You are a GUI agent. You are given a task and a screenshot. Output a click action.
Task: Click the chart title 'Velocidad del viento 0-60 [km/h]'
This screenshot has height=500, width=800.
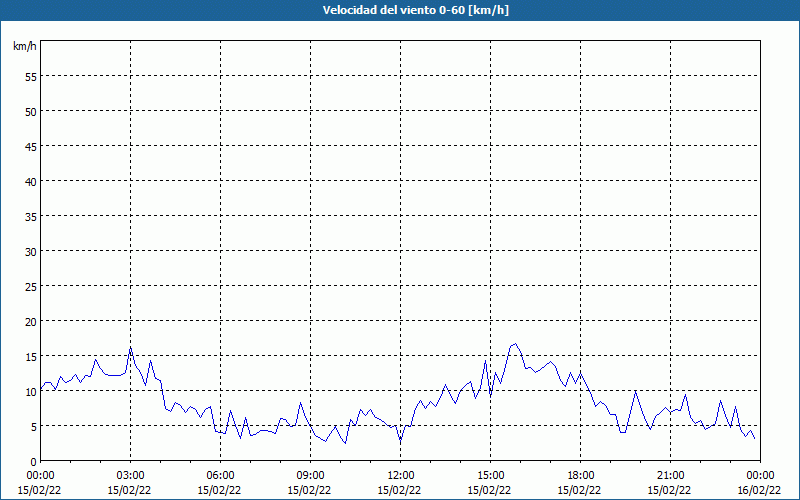(415, 10)
